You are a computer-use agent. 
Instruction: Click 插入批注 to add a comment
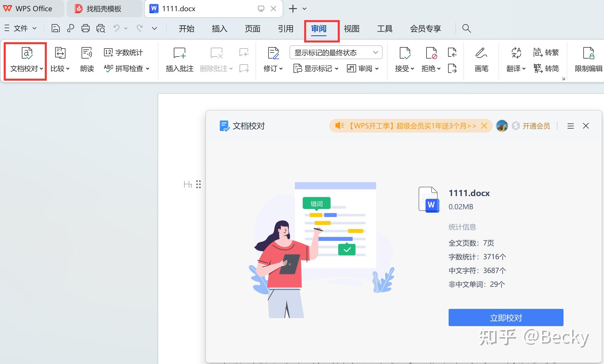180,60
